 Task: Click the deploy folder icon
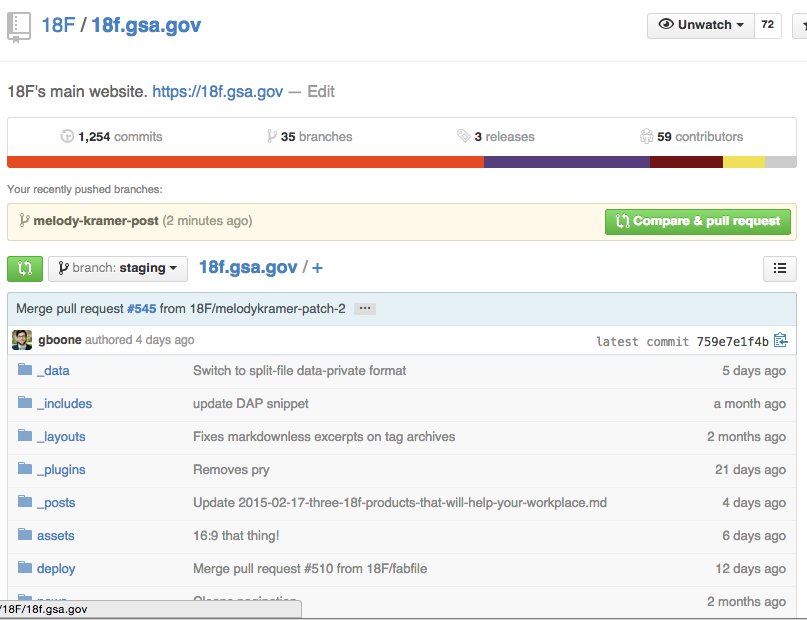25,567
